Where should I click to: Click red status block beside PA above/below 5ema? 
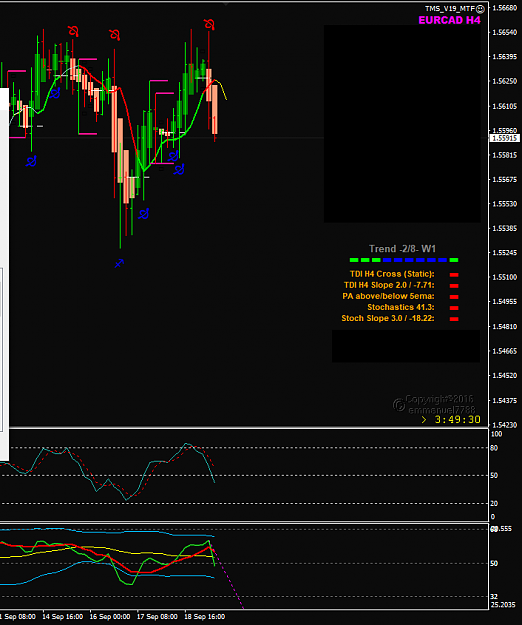[x=454, y=297]
